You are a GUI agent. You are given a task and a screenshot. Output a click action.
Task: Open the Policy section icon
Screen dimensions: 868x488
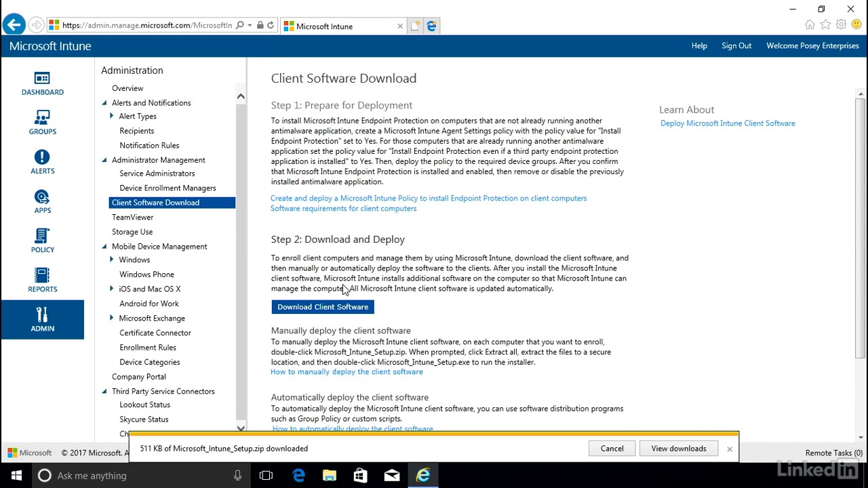click(x=42, y=241)
